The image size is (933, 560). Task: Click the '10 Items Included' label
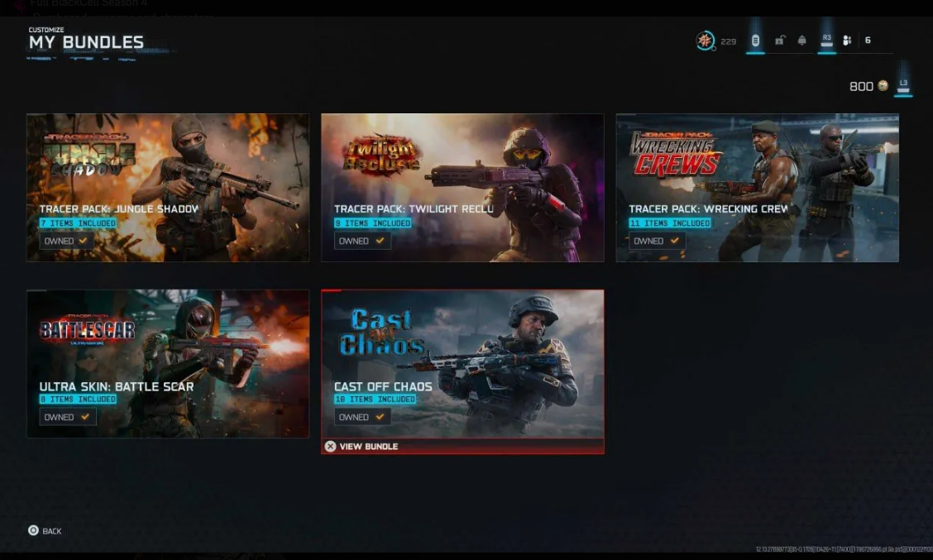[375, 400]
